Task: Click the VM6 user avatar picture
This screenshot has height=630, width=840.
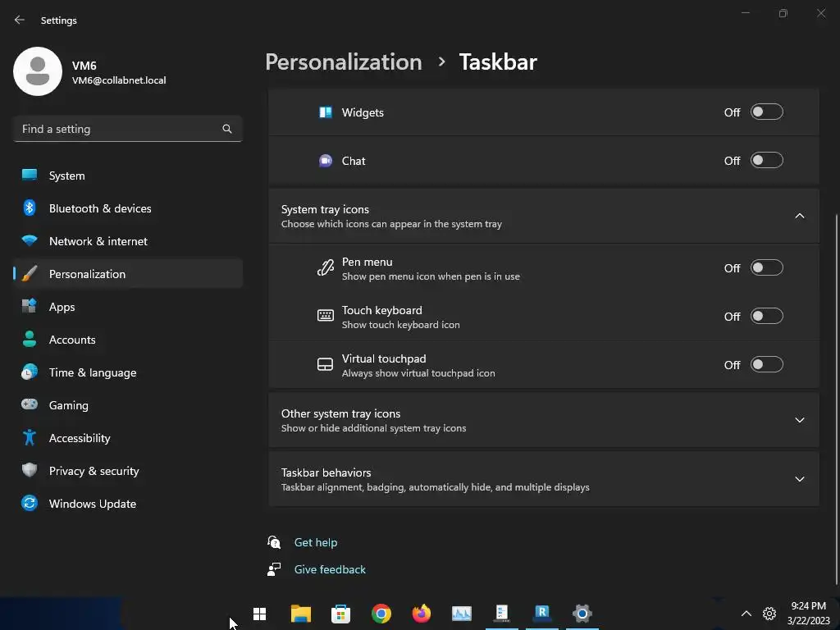Action: point(38,71)
